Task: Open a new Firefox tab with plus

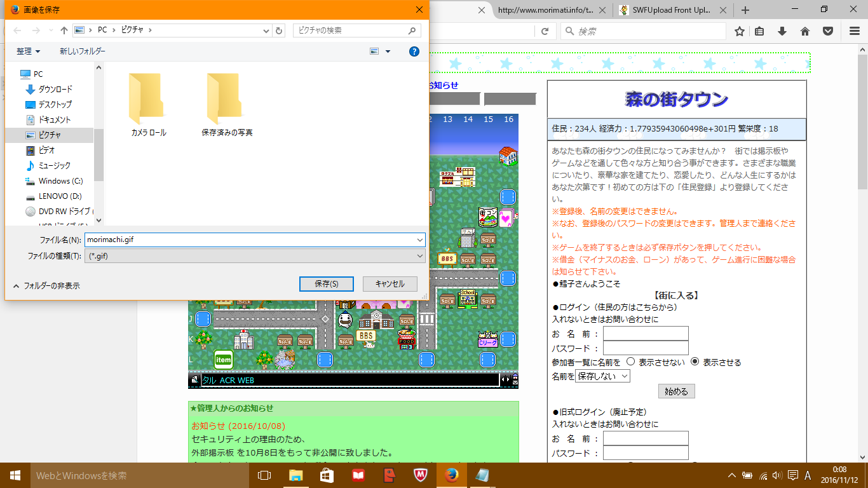Action: point(745,10)
